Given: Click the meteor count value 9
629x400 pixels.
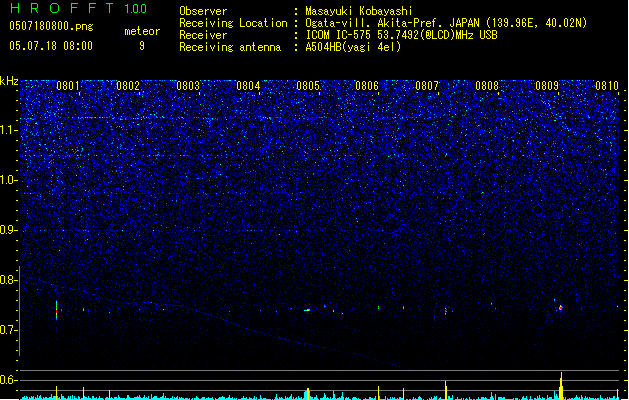Looking at the screenshot, I should (142, 46).
